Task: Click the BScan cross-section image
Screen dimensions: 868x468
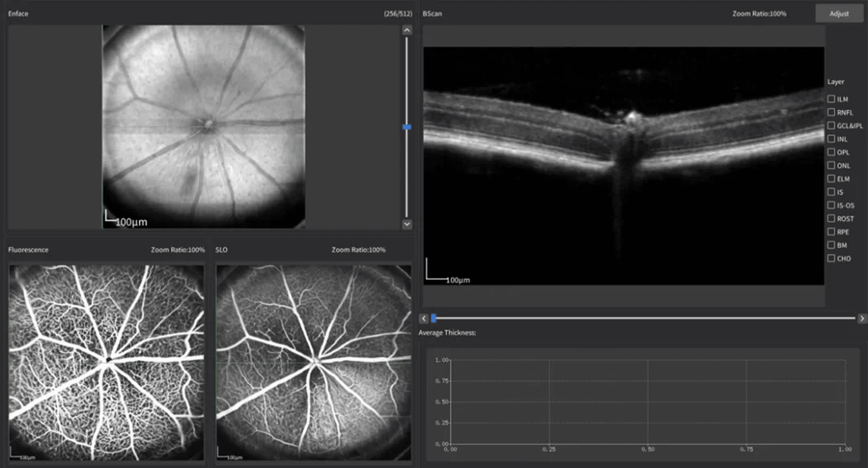Action: tap(624, 166)
